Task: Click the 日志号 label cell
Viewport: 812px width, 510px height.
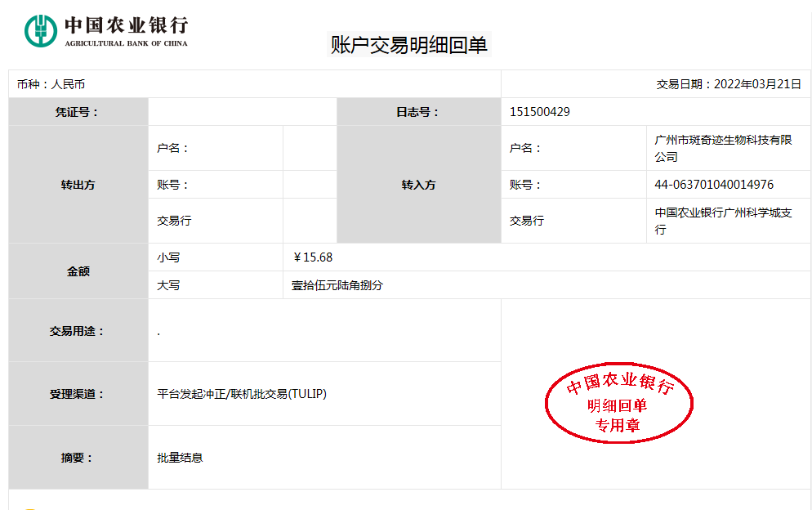Action: pos(419,112)
